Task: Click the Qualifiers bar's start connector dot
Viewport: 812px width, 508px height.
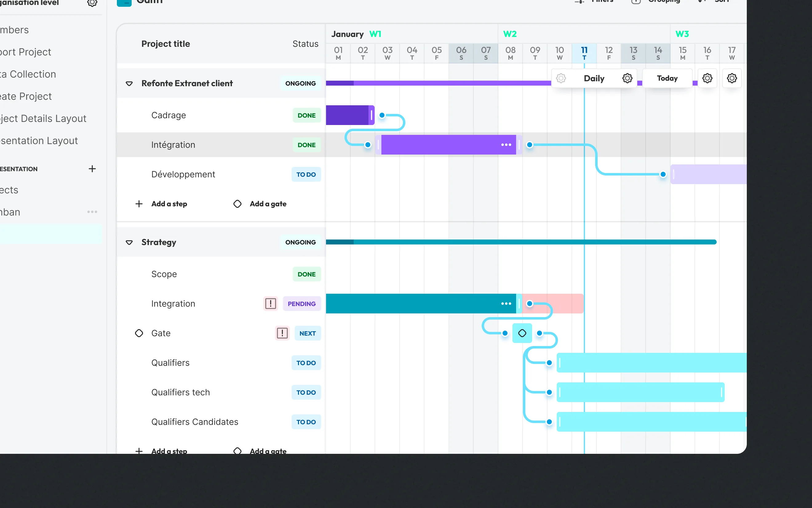Action: coord(549,363)
